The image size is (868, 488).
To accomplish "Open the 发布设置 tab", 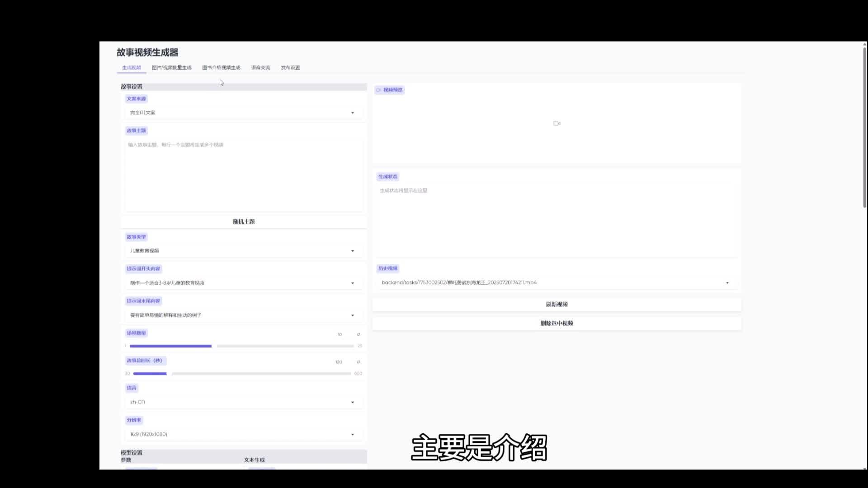I will pyautogui.click(x=290, y=68).
